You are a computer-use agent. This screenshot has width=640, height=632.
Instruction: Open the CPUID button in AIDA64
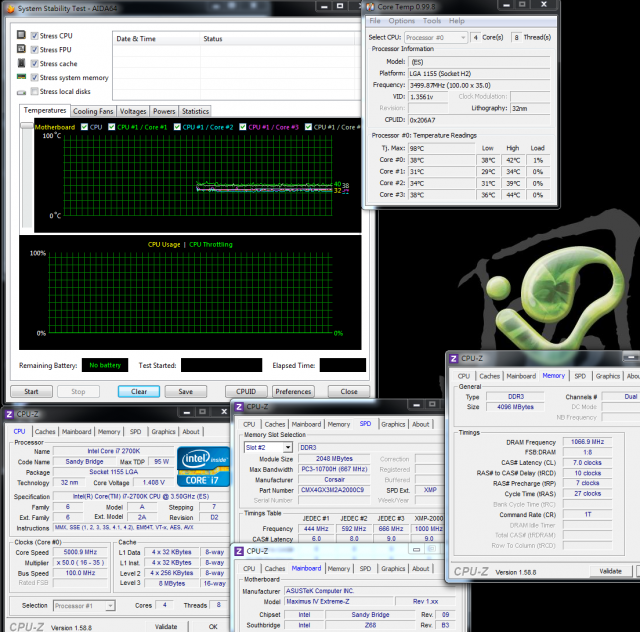click(246, 392)
